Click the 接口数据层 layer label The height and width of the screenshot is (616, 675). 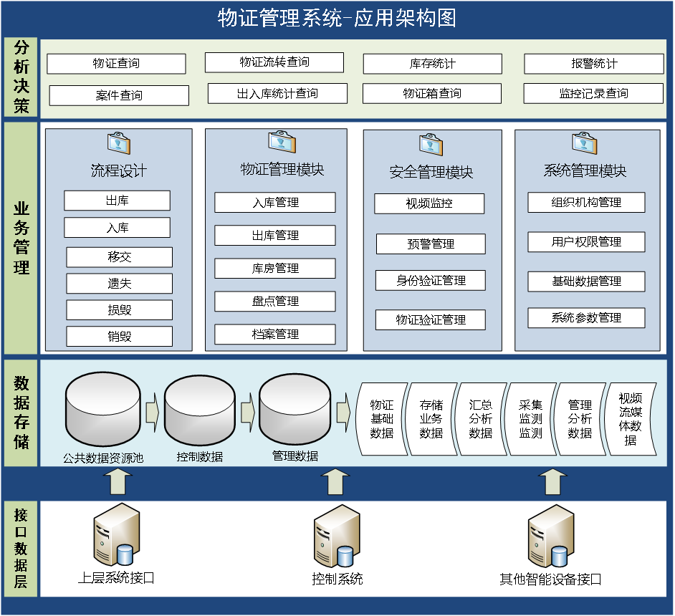coord(19,548)
